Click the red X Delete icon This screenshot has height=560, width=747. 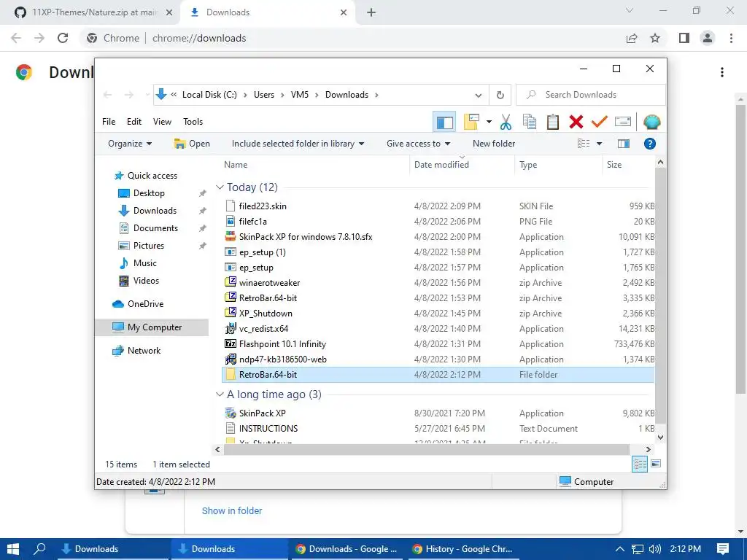(x=576, y=122)
